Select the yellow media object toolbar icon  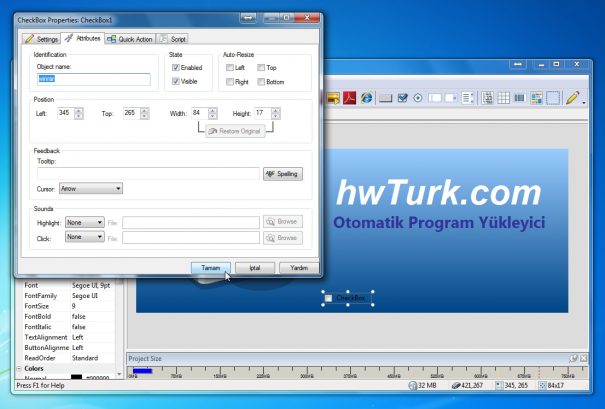pyautogui.click(x=333, y=98)
